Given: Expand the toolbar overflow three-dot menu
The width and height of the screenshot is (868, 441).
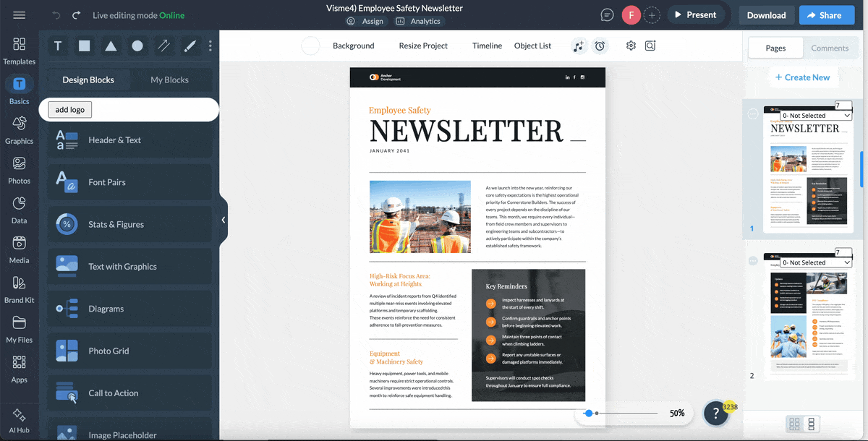Looking at the screenshot, I should tap(210, 46).
